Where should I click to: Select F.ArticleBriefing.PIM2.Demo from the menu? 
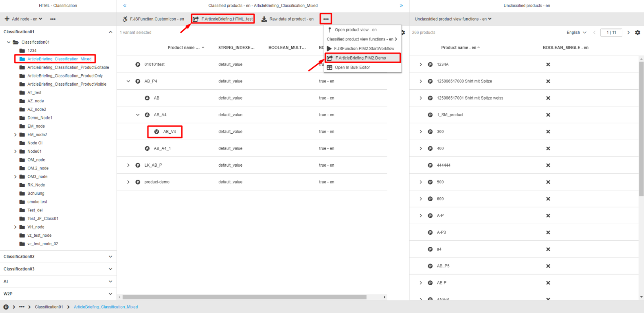click(360, 58)
